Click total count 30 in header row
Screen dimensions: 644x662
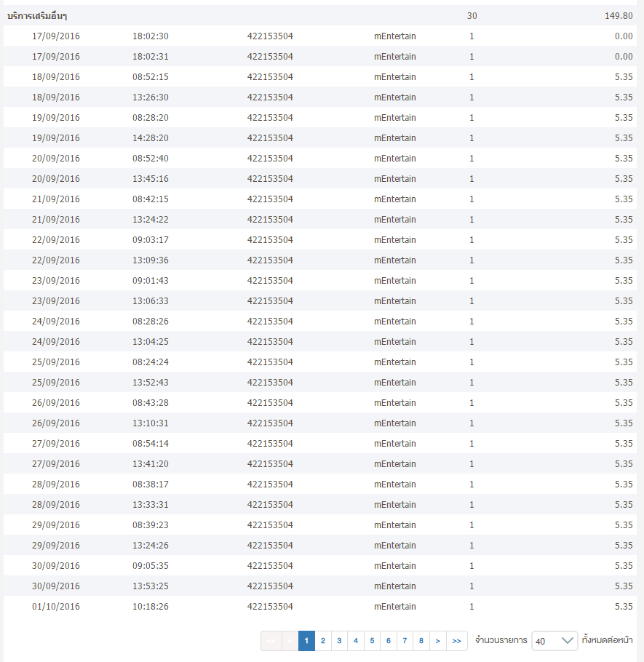[x=472, y=16]
